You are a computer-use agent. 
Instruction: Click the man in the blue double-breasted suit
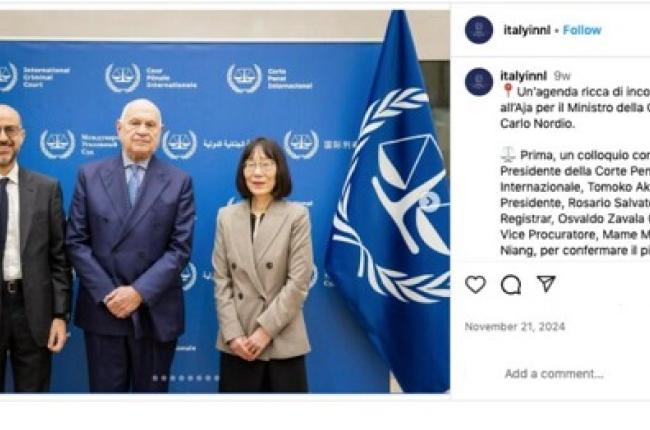point(130,245)
